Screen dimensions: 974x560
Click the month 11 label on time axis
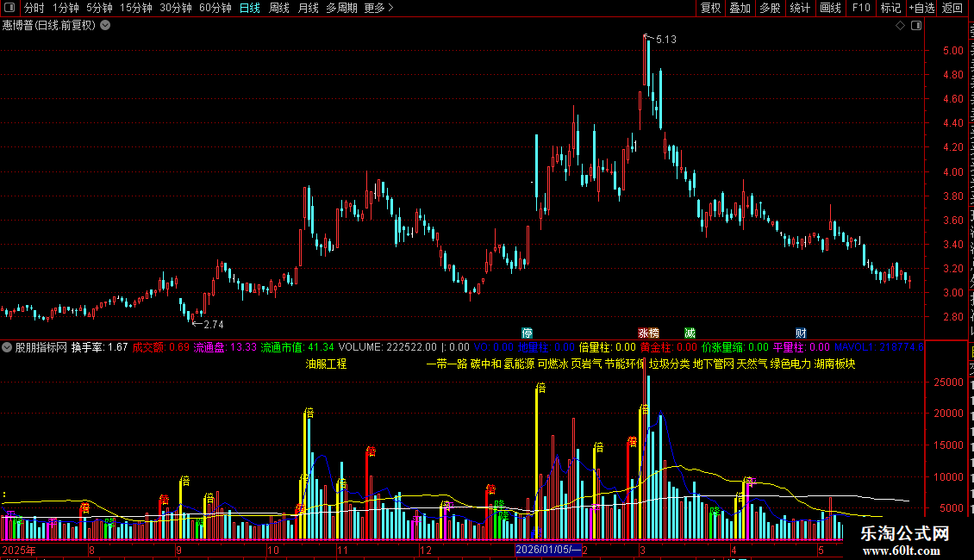(x=342, y=550)
